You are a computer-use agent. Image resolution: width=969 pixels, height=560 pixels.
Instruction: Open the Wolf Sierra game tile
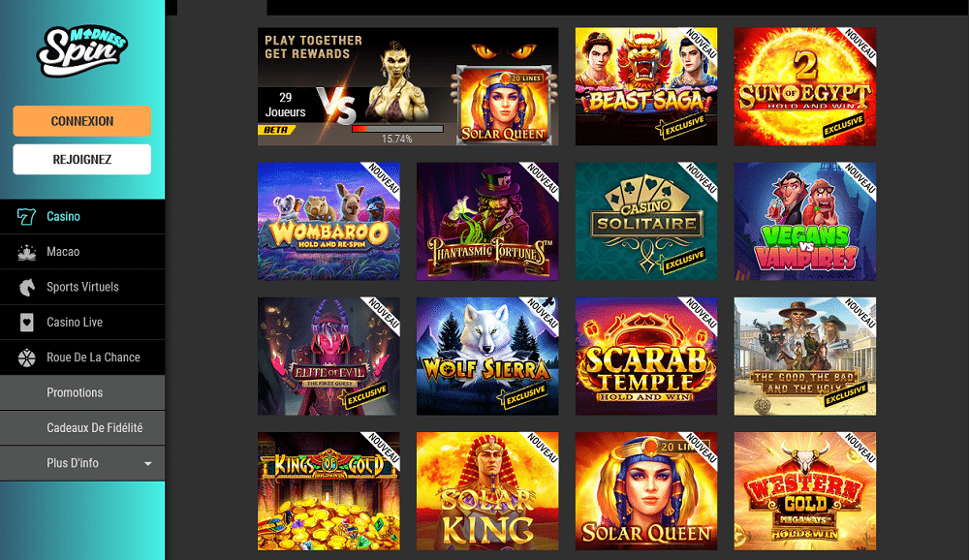[487, 356]
